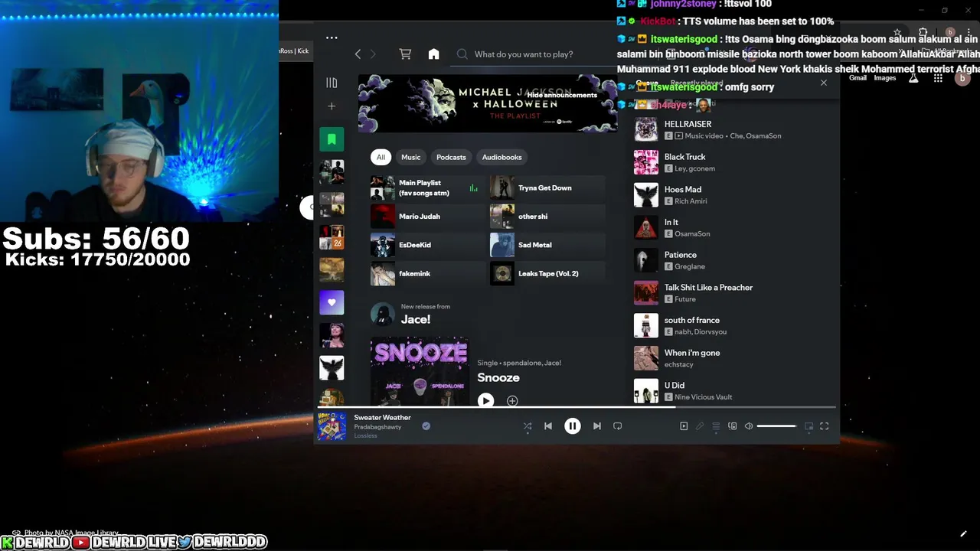Open the Sweater Weather song title link
Screen dimensions: 980x551
pyautogui.click(x=382, y=417)
